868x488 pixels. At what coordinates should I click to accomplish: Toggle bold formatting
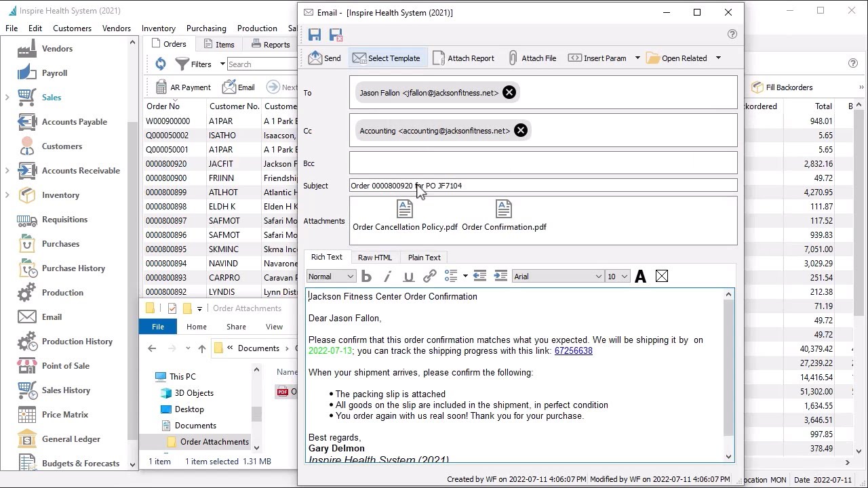coord(367,277)
